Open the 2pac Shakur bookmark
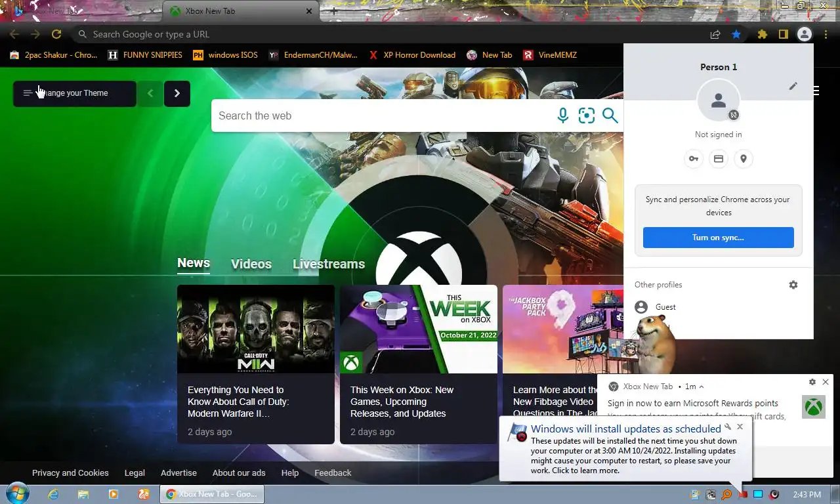Viewport: 840px width, 504px height. (x=54, y=55)
